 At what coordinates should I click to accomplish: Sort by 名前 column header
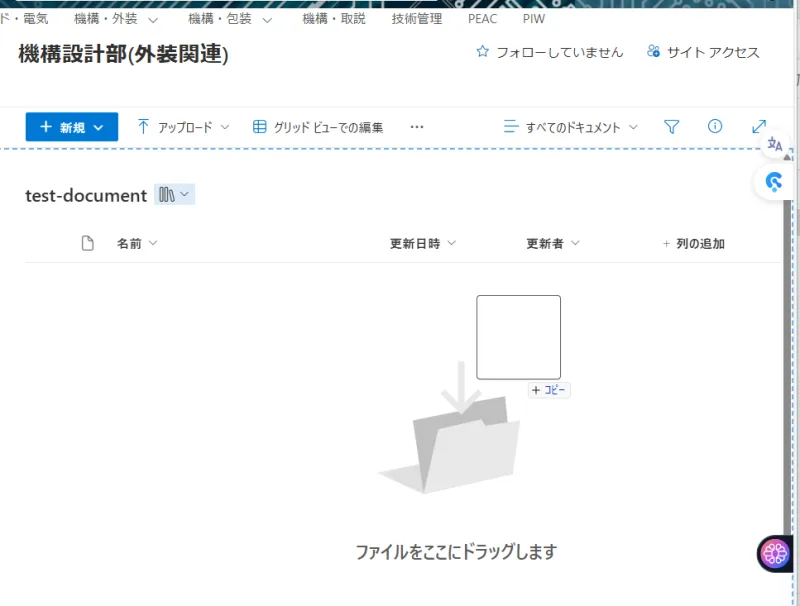click(137, 243)
